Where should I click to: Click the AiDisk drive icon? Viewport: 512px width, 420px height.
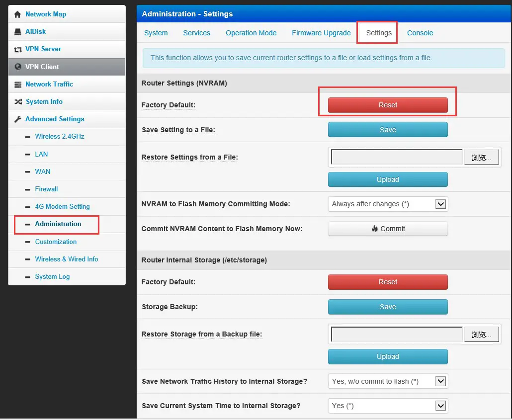pyautogui.click(x=17, y=32)
